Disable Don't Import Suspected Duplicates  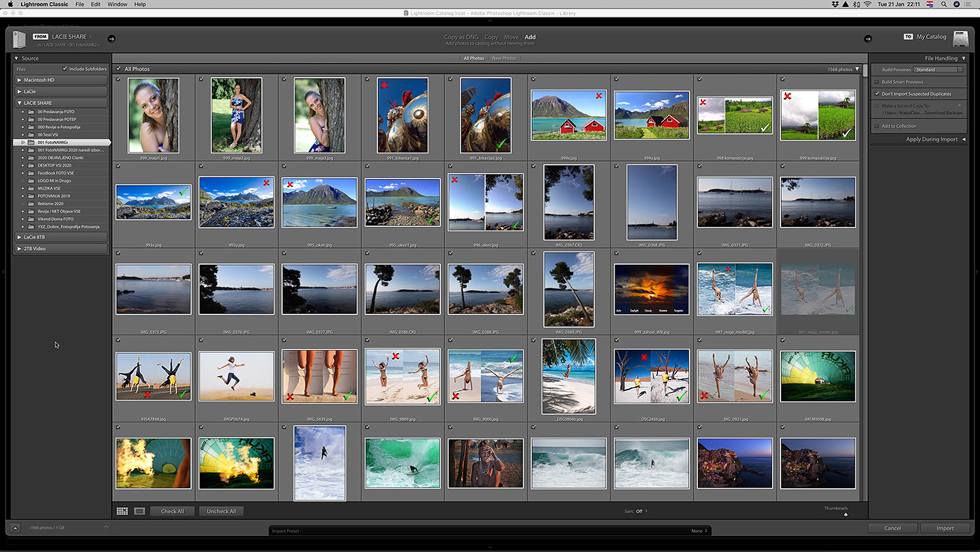[x=877, y=93]
